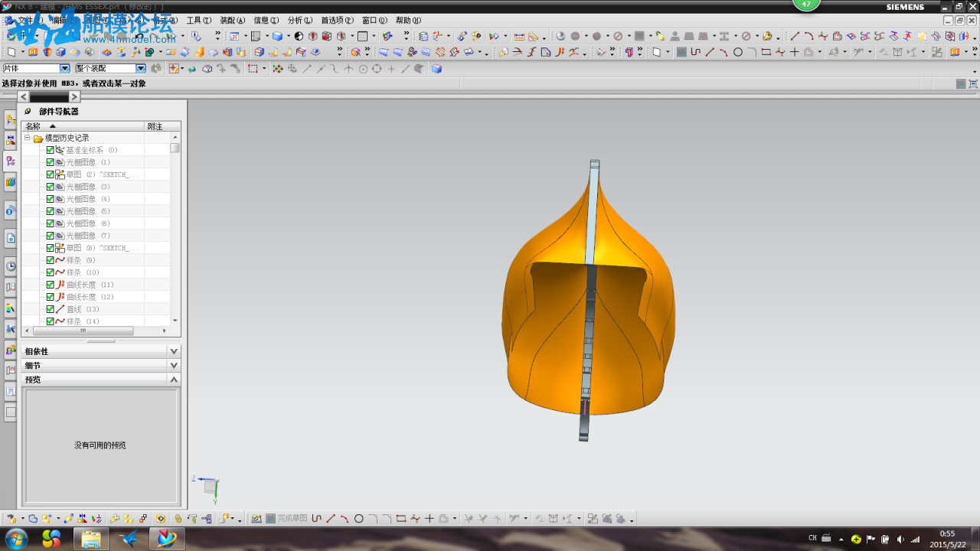Click the Arc tool in second toolbar row

pyautogui.click(x=724, y=52)
